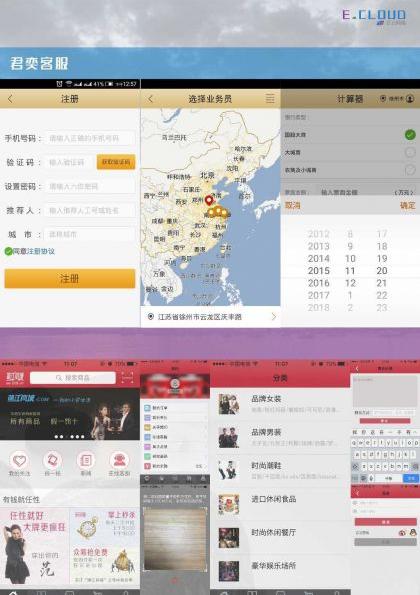
Task: Click the orange marker cluster on the map
Action: coord(218,212)
